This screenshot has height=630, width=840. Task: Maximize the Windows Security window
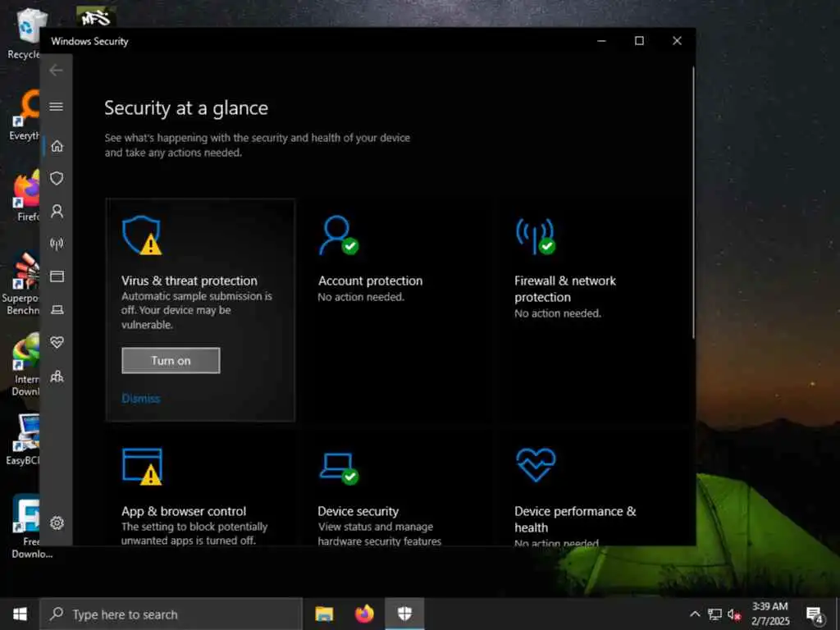coord(639,41)
